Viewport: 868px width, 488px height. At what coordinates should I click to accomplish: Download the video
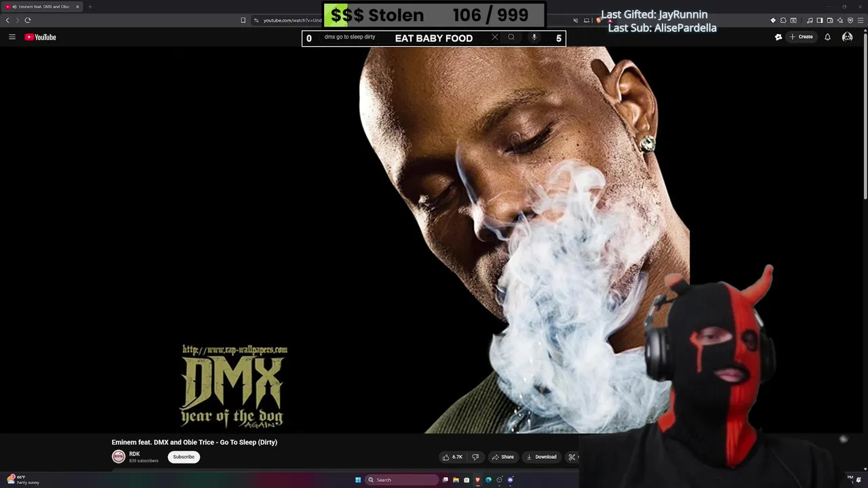541,457
